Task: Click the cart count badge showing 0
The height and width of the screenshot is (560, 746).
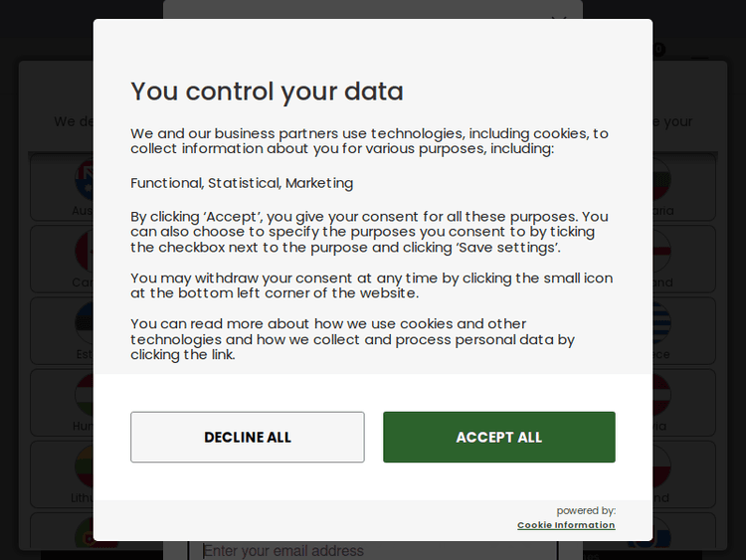Action: pyautogui.click(x=658, y=49)
